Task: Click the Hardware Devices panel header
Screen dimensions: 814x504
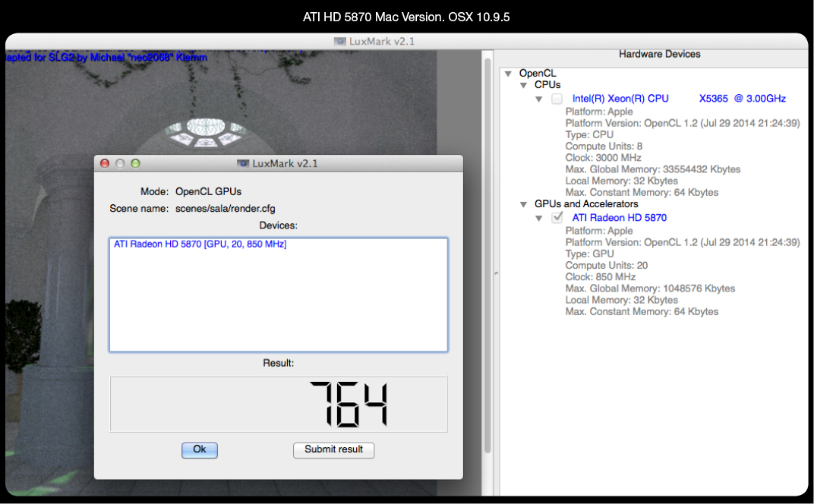Action: 659,54
